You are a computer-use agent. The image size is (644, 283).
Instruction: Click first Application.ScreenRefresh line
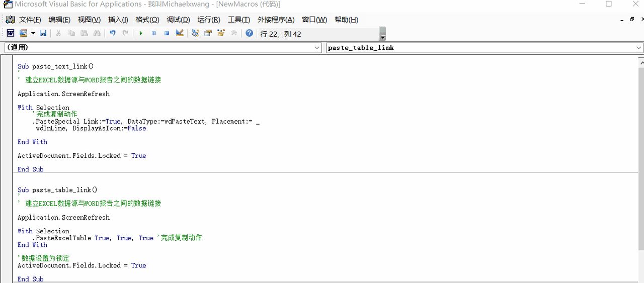tap(63, 94)
